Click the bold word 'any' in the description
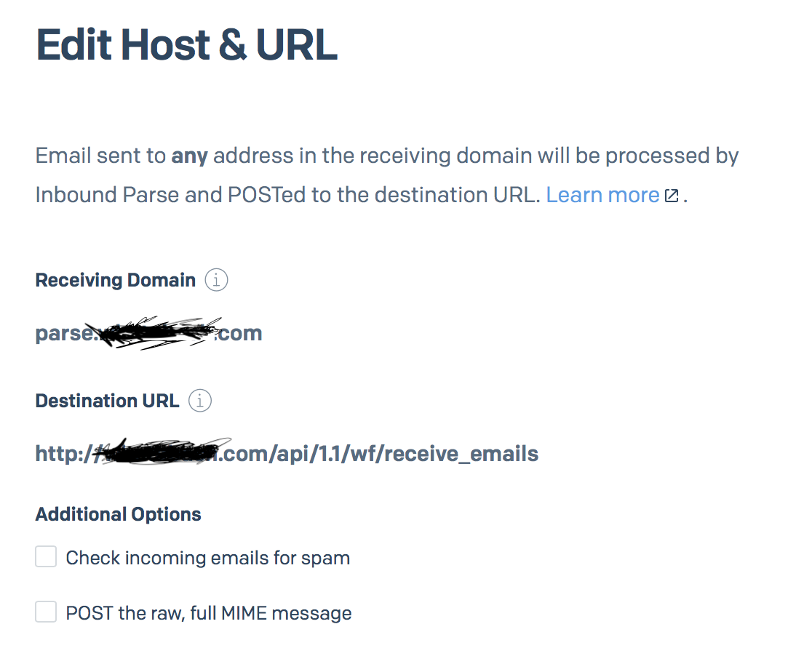The image size is (812, 656). tap(189, 156)
